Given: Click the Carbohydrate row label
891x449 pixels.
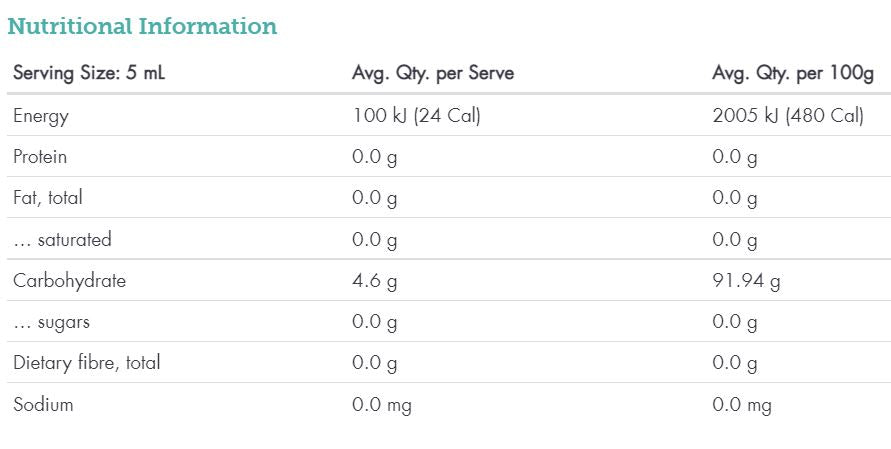Looking at the screenshot, I should pyautogui.click(x=70, y=281).
